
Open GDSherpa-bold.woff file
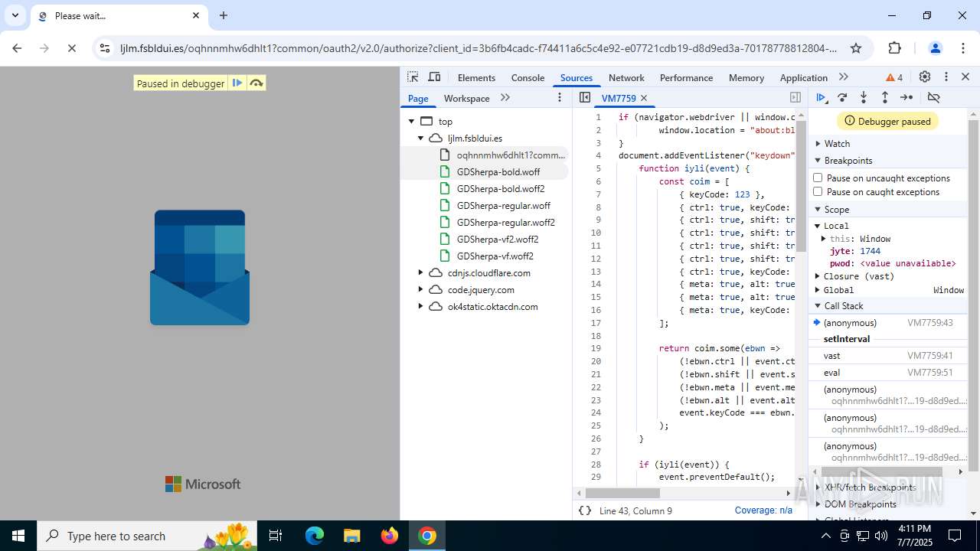tap(498, 171)
